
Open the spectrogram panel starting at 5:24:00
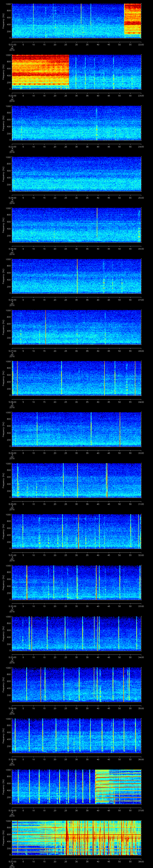pyautogui.click(x=76, y=174)
